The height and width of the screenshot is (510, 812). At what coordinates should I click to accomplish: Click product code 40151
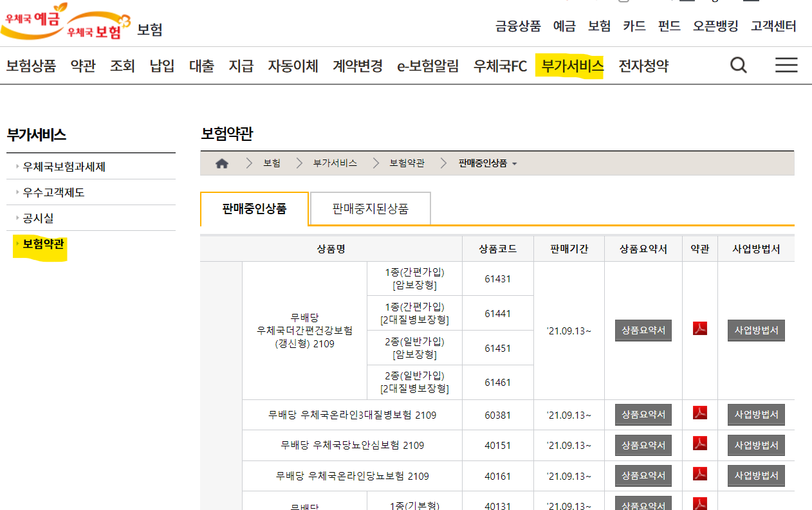[x=497, y=445]
